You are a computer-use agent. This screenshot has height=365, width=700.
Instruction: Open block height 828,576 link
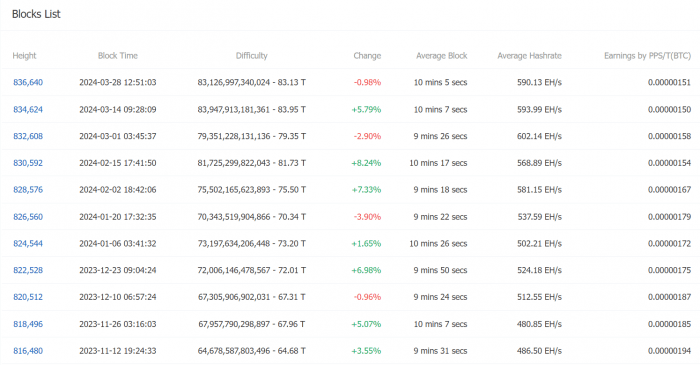[x=28, y=190]
